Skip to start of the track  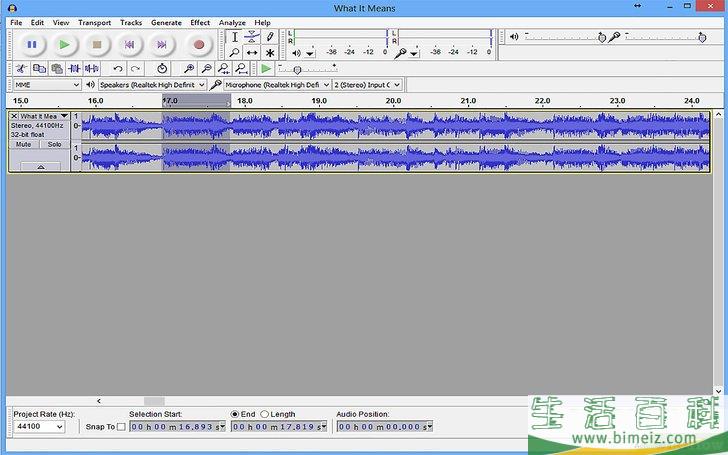(130, 45)
